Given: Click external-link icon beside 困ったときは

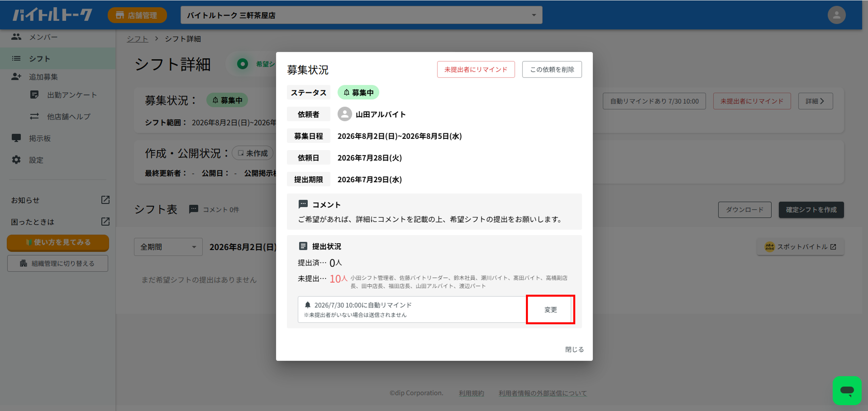Looking at the screenshot, I should coord(106,222).
